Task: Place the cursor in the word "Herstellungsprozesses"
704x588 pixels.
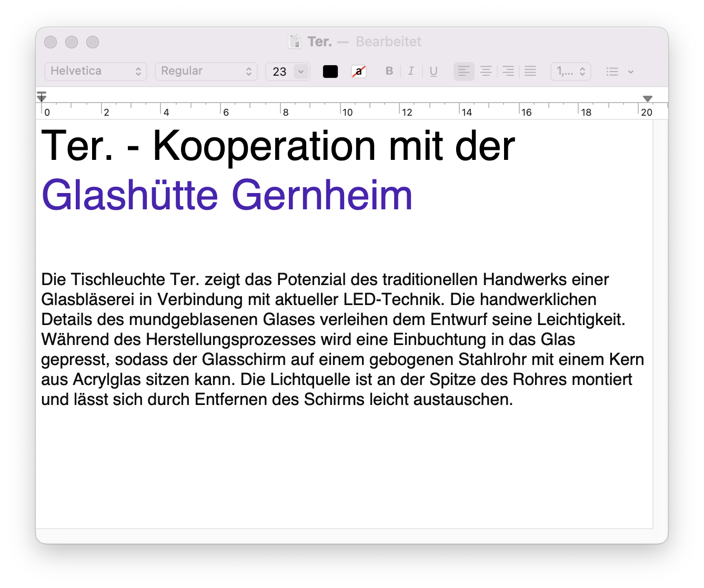Action: pos(229,339)
